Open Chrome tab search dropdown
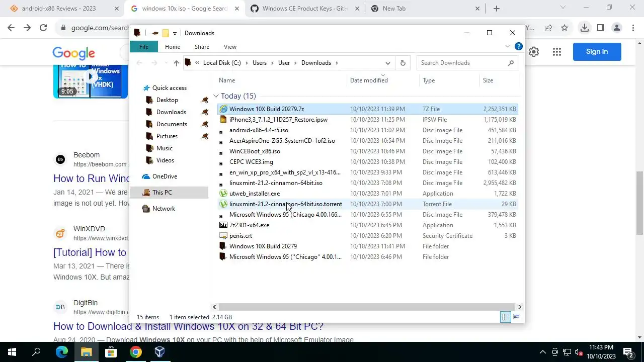644x362 pixels. tap(563, 8)
